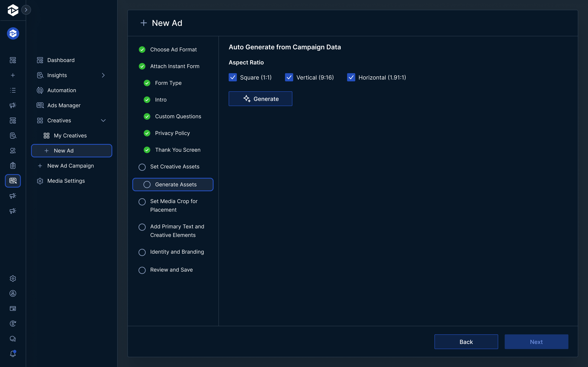Click the sidebar expand arrow near logo
588x367 pixels.
tap(26, 10)
